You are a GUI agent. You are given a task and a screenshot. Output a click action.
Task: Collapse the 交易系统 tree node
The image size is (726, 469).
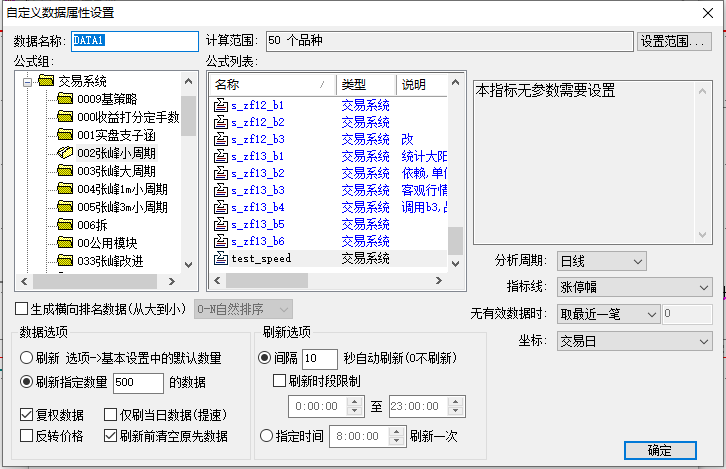[x=28, y=81]
